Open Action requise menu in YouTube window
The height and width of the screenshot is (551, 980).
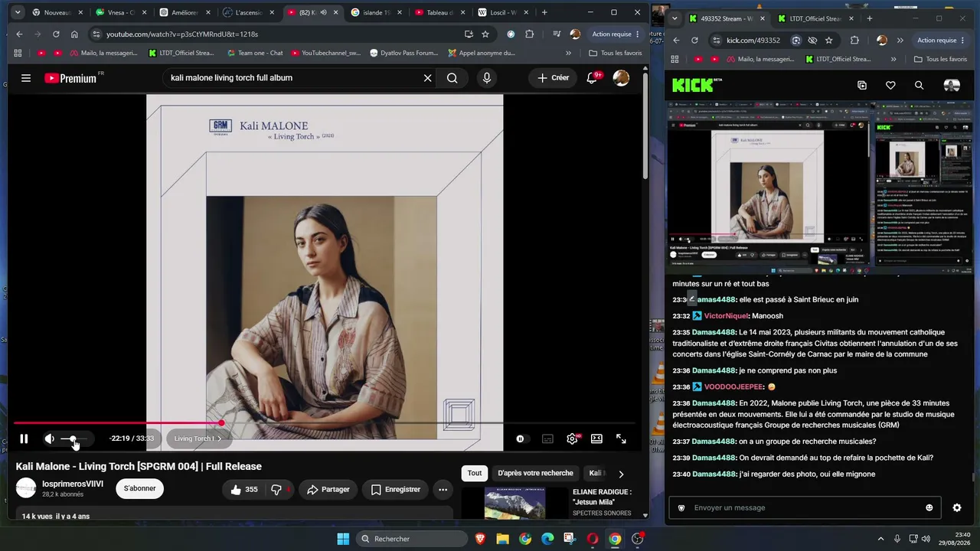pyautogui.click(x=616, y=34)
